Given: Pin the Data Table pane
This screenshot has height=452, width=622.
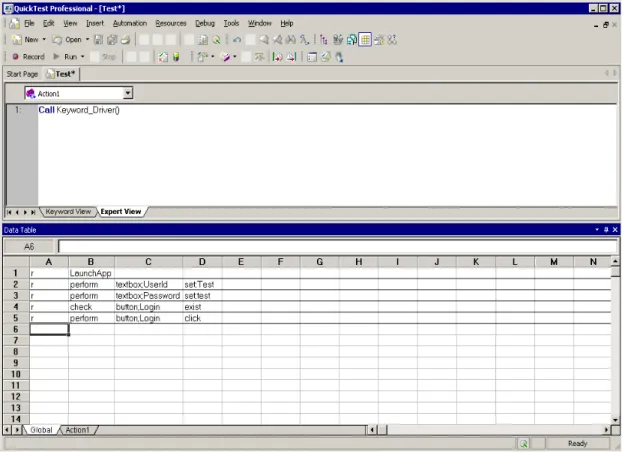Looking at the screenshot, I should point(606,230).
